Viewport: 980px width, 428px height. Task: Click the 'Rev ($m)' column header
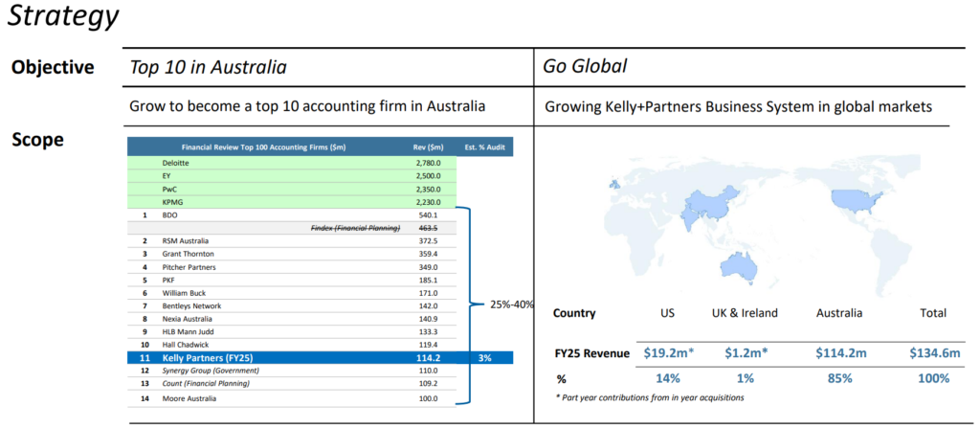(x=428, y=147)
